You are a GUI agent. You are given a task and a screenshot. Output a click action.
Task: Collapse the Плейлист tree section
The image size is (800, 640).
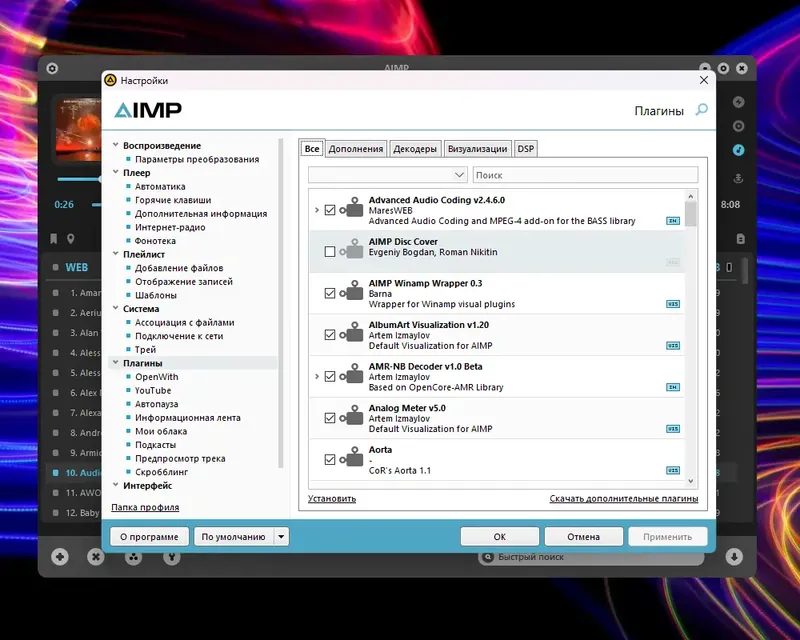tap(116, 254)
